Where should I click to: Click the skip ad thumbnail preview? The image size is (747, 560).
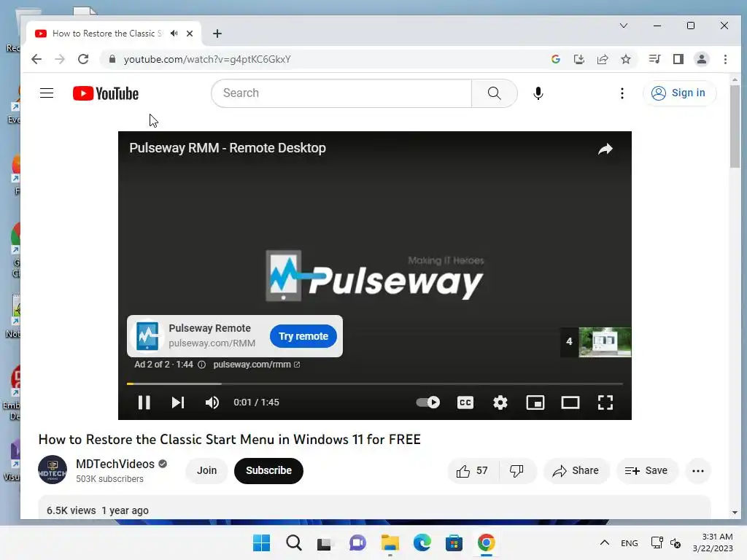coord(605,342)
